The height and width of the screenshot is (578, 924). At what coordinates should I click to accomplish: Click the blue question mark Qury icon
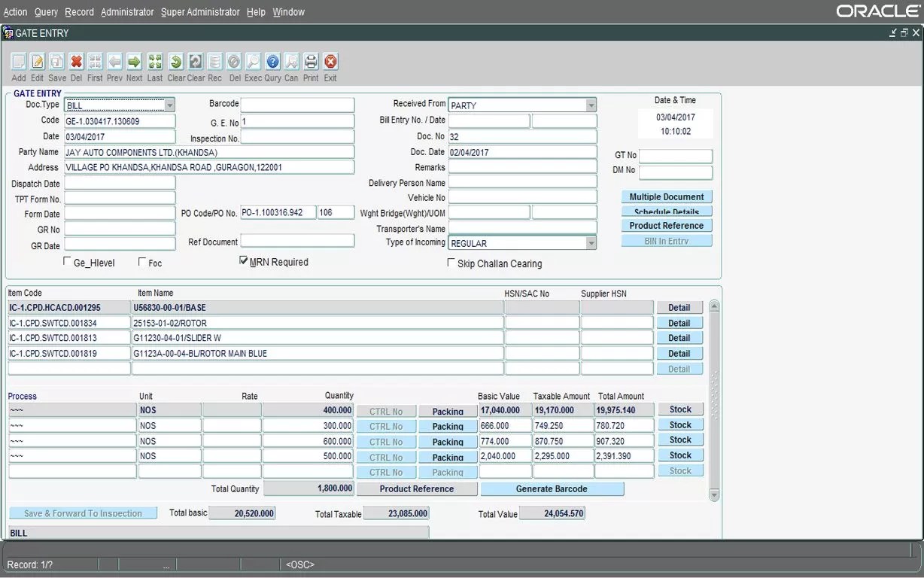[x=272, y=62]
